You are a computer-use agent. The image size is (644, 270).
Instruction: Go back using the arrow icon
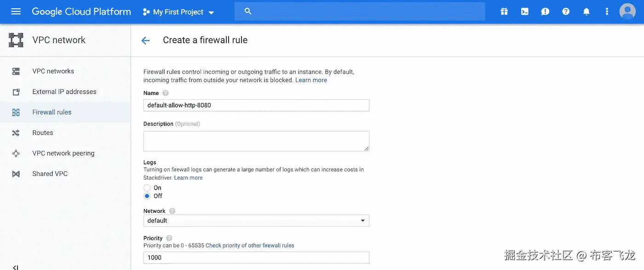[145, 40]
